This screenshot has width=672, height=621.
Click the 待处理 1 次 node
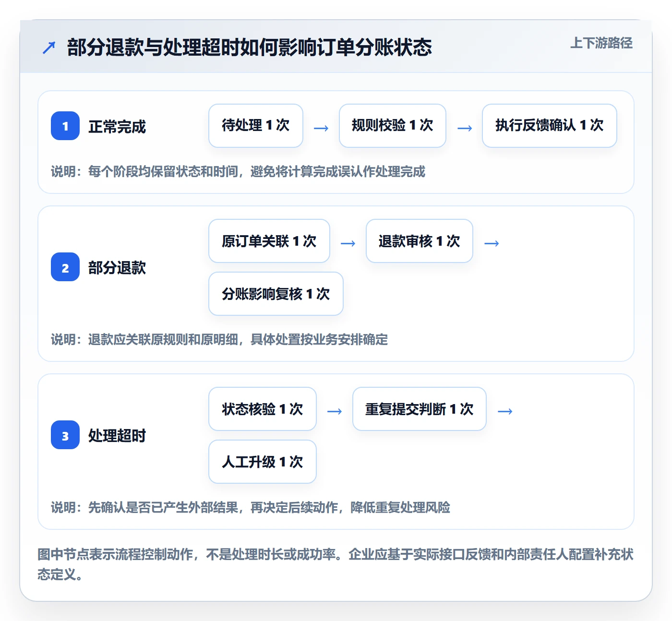[256, 126]
